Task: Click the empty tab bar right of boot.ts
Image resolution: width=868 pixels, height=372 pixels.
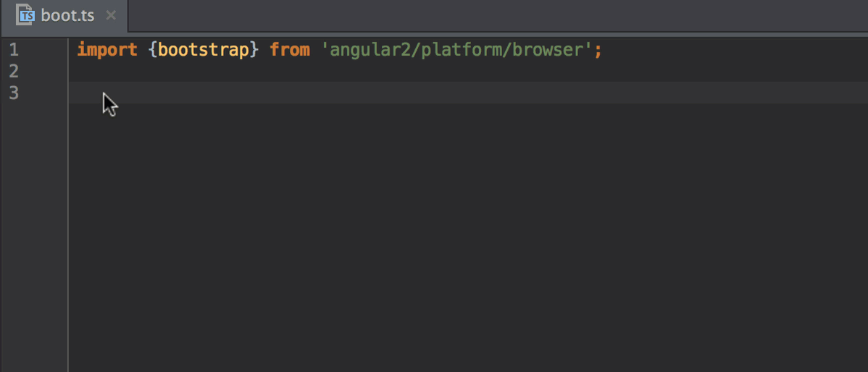Action: pos(498,15)
